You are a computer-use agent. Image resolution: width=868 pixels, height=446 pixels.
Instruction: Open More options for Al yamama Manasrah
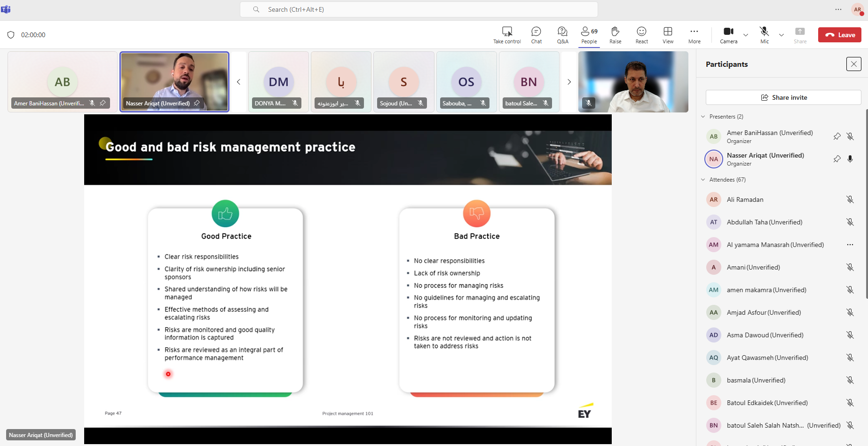(850, 245)
